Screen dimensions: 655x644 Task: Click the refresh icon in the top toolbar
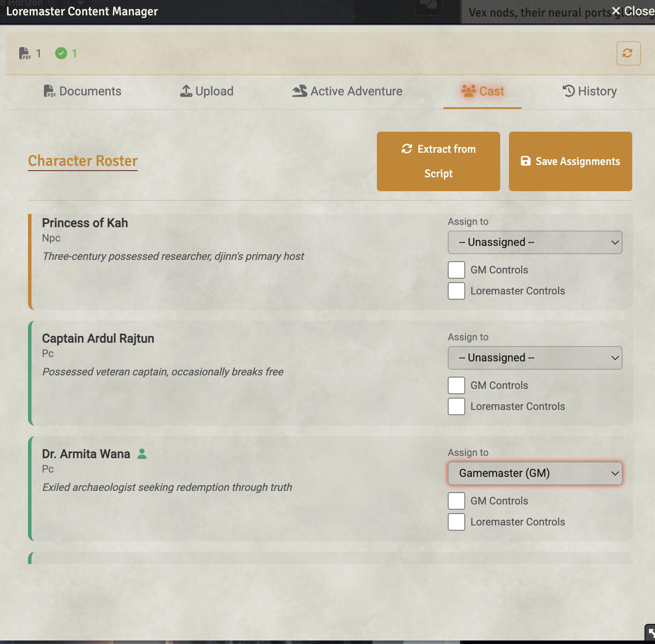(628, 53)
